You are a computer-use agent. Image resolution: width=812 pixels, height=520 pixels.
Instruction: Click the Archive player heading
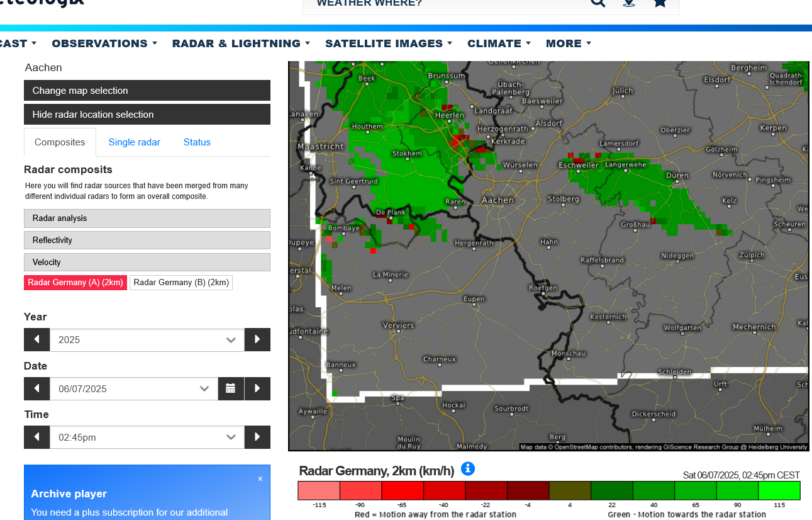[x=69, y=494]
